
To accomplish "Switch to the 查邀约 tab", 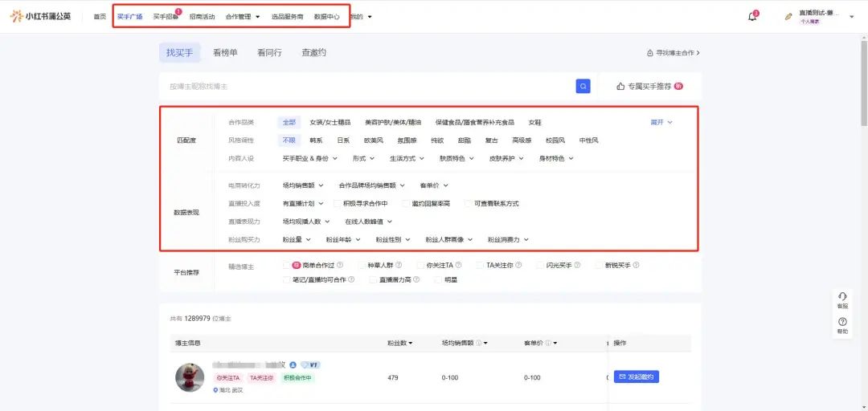I will pos(314,52).
